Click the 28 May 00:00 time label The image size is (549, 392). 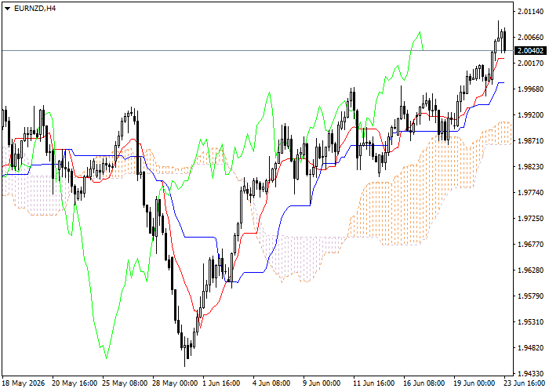(x=175, y=383)
